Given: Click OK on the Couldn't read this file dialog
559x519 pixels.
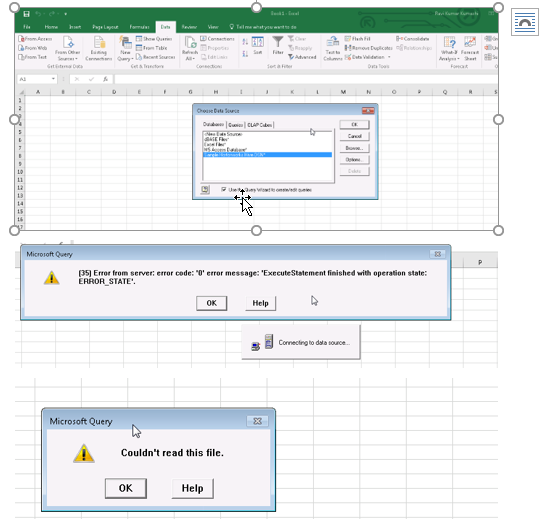Looking at the screenshot, I should coord(125,488).
